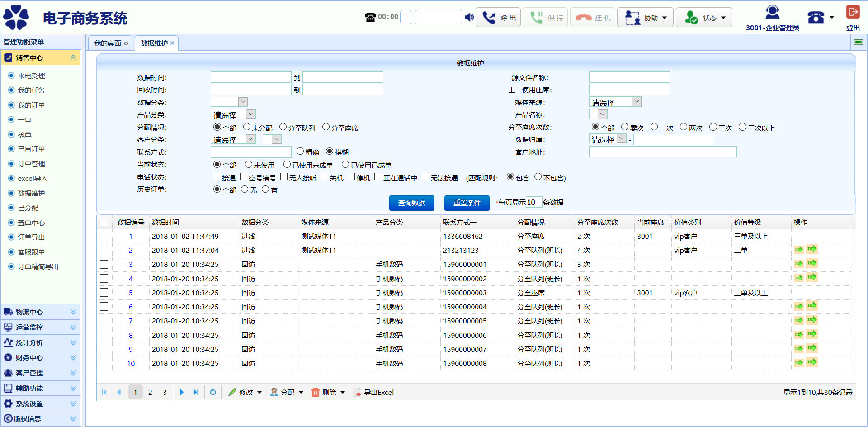Click first green arrow icon in row 10
This screenshot has height=427, width=868.
coord(799,363)
